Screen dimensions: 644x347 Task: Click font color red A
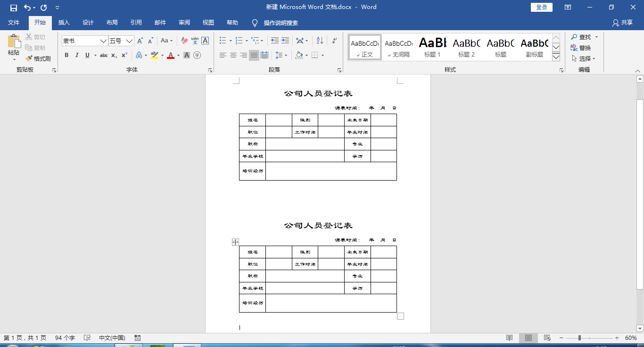(x=171, y=55)
